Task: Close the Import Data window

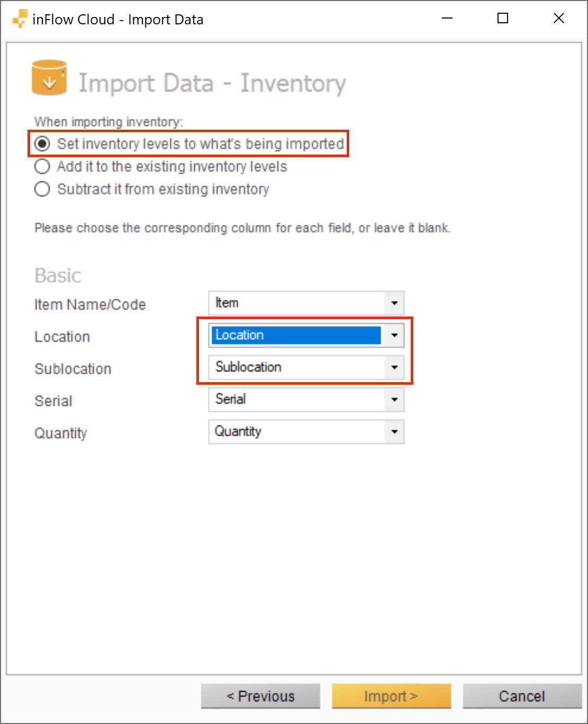Action: click(558, 19)
